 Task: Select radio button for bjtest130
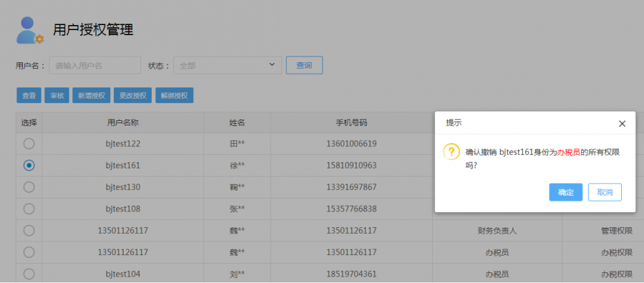[x=29, y=187]
